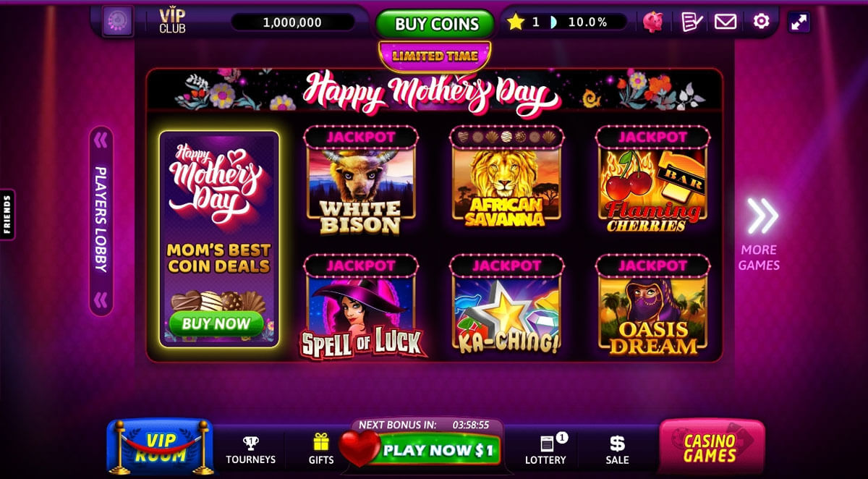Launch the White Bison slot game
This screenshot has height=479, width=868.
tap(360, 181)
